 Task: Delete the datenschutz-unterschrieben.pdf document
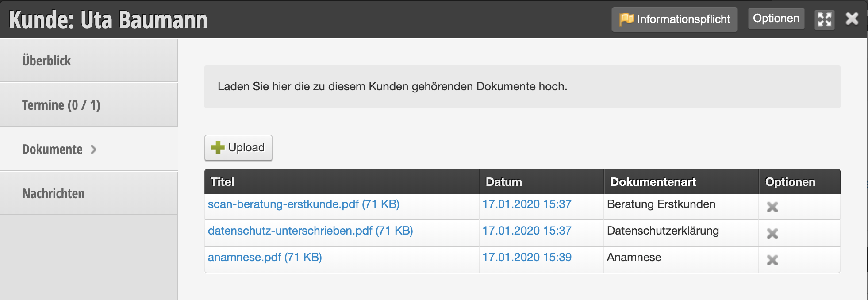point(772,234)
